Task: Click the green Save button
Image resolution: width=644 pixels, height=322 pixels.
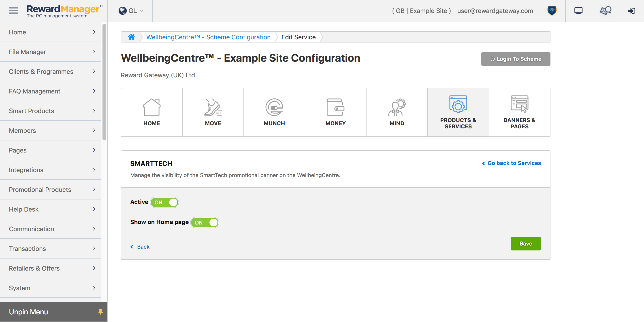Action: coord(525,244)
